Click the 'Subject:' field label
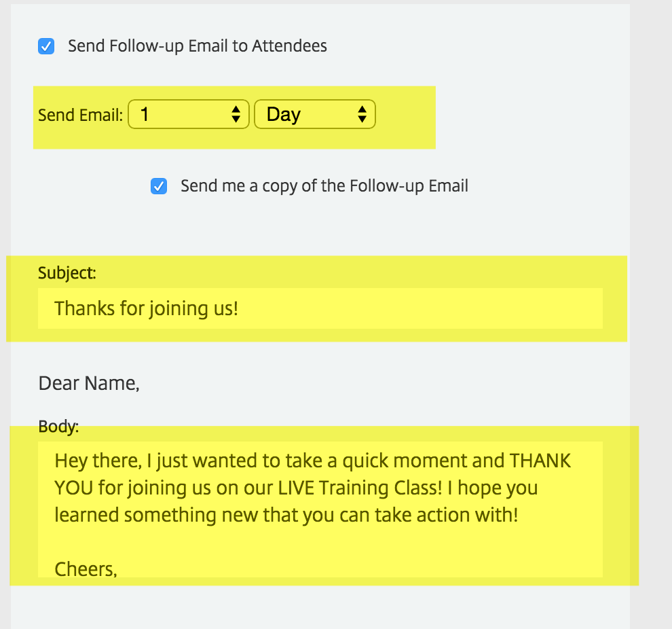Screen dimensions: 672x629 click(67, 273)
